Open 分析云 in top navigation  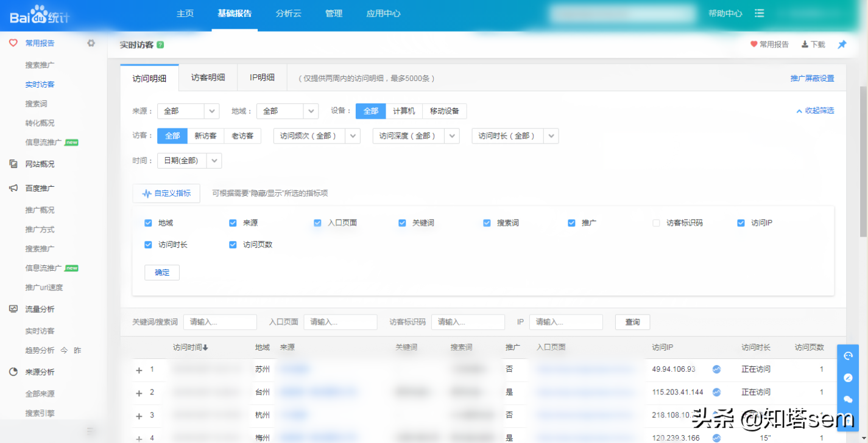click(288, 13)
